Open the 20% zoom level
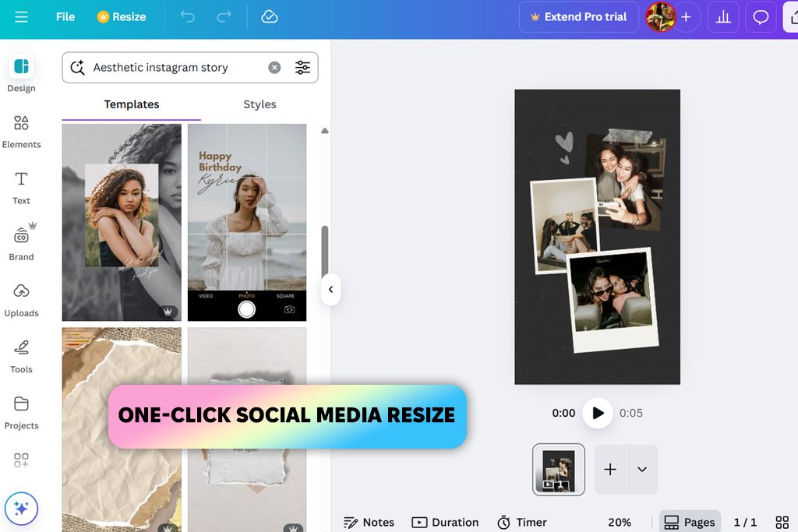 click(x=620, y=523)
